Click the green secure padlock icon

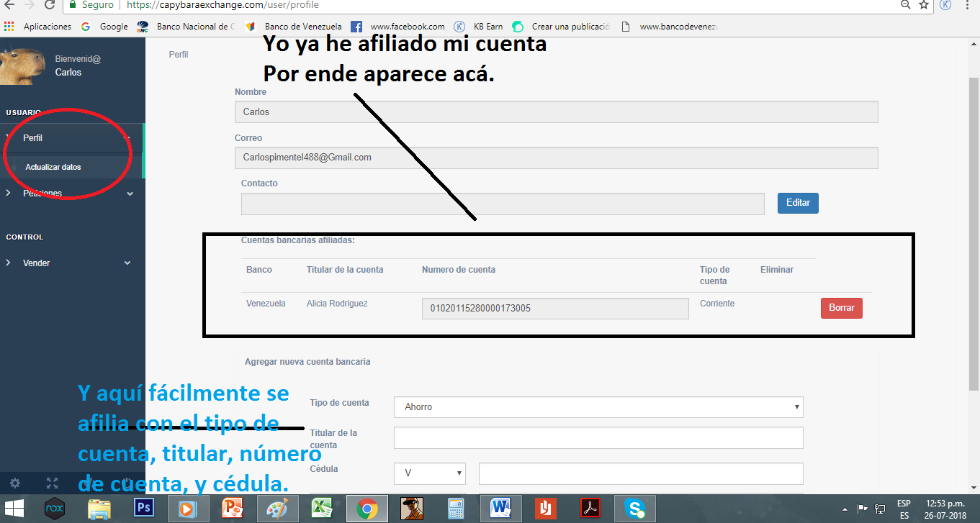click(x=73, y=4)
